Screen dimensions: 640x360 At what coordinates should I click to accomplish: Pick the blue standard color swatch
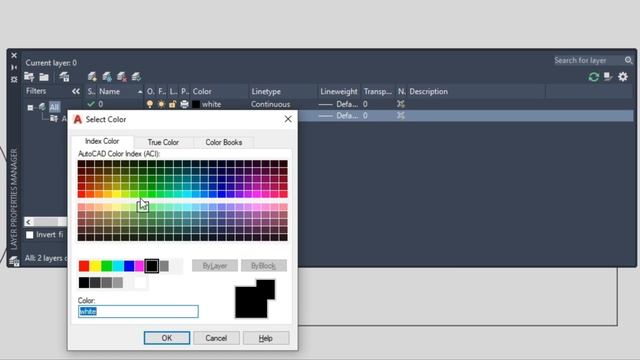tap(129, 266)
